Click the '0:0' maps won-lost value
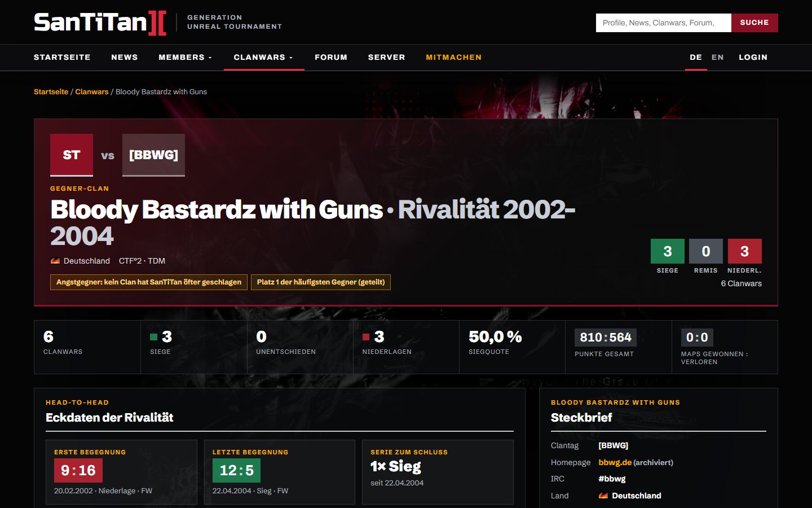The height and width of the screenshot is (508, 812). coord(697,338)
